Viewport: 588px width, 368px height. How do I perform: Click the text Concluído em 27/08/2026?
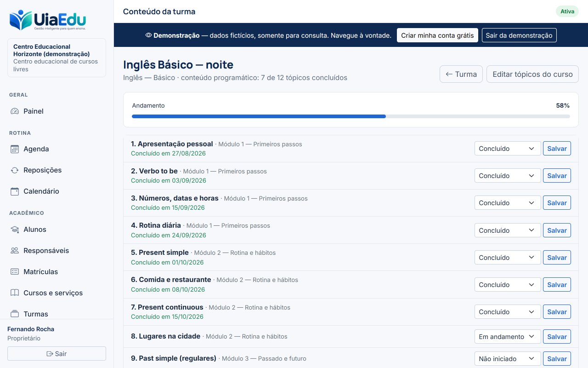coord(168,153)
